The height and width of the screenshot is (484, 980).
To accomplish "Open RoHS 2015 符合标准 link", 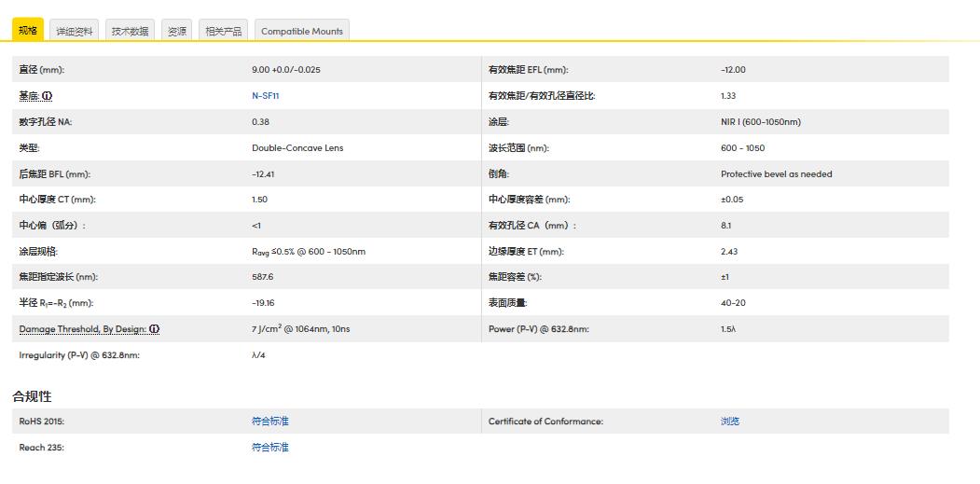I will point(270,422).
